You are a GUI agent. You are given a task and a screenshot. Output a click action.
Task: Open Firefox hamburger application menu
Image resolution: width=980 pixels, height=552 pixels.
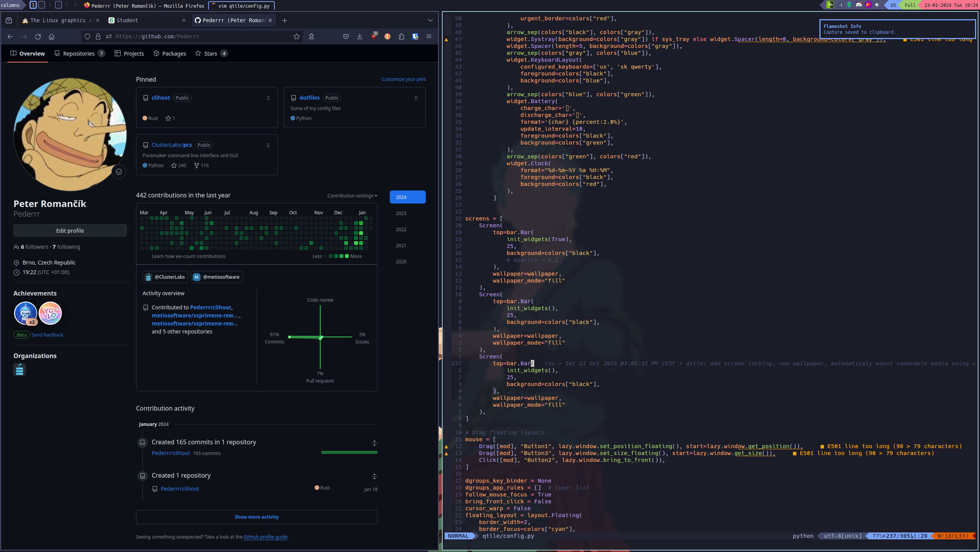coord(429,36)
